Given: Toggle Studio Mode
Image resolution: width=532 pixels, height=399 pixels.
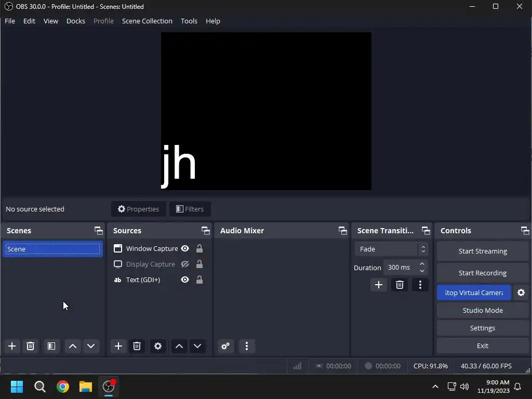Looking at the screenshot, I should pos(483,310).
